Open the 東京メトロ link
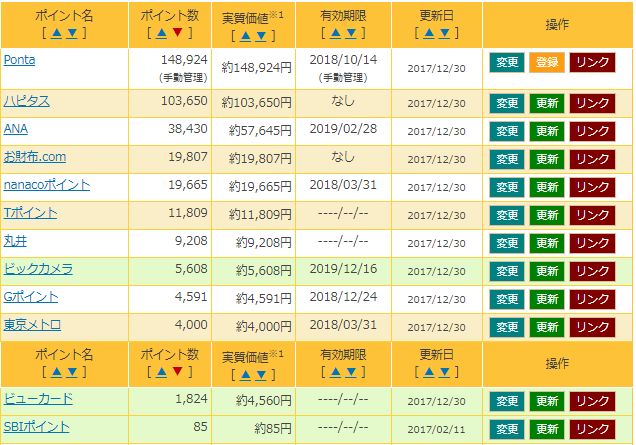The width and height of the screenshot is (636, 445). pyautogui.click(x=32, y=325)
